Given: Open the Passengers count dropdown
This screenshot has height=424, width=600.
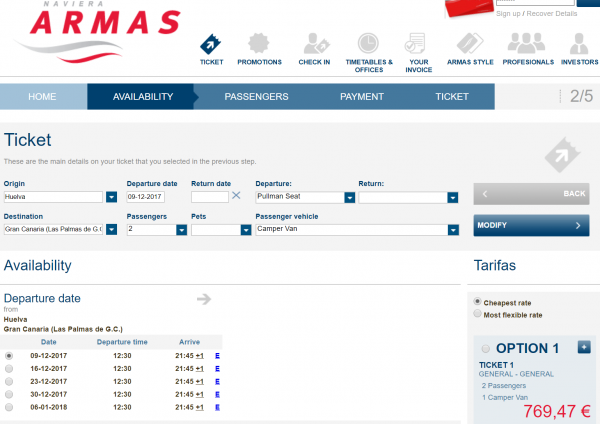Looking at the screenshot, I should 181,229.
